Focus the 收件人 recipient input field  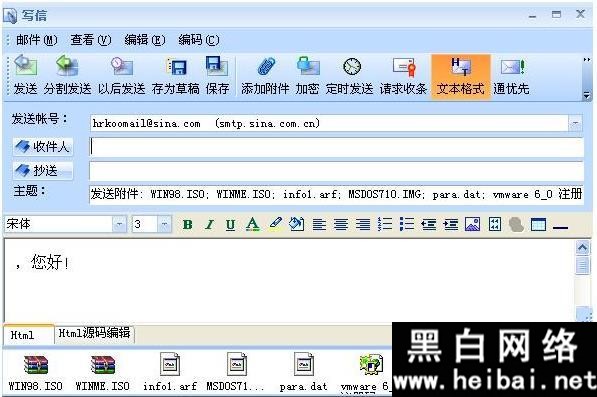tap(336, 147)
